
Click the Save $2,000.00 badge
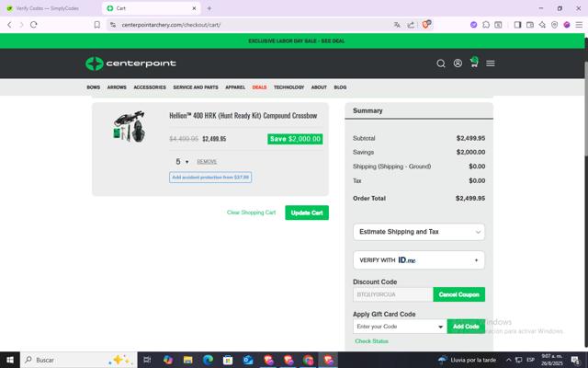point(295,139)
